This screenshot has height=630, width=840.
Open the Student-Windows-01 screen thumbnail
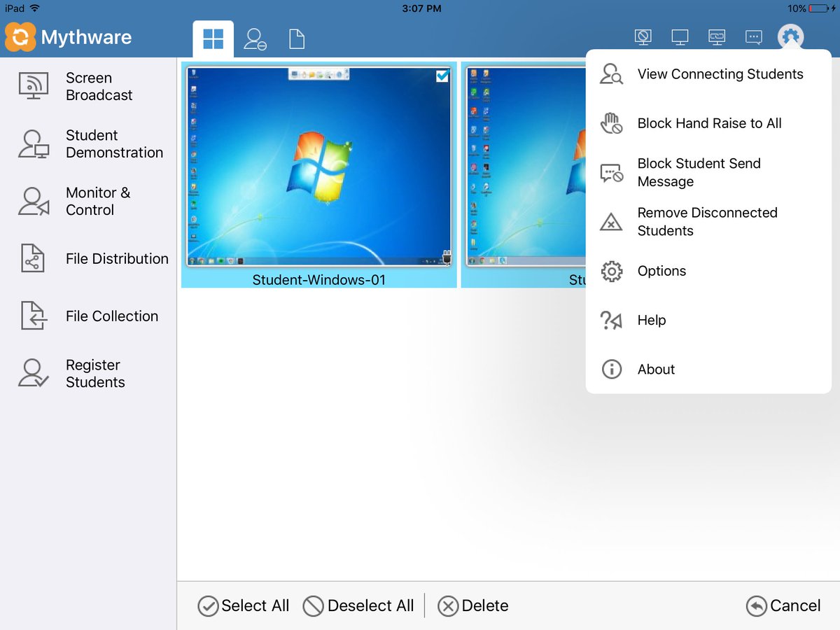tap(319, 167)
